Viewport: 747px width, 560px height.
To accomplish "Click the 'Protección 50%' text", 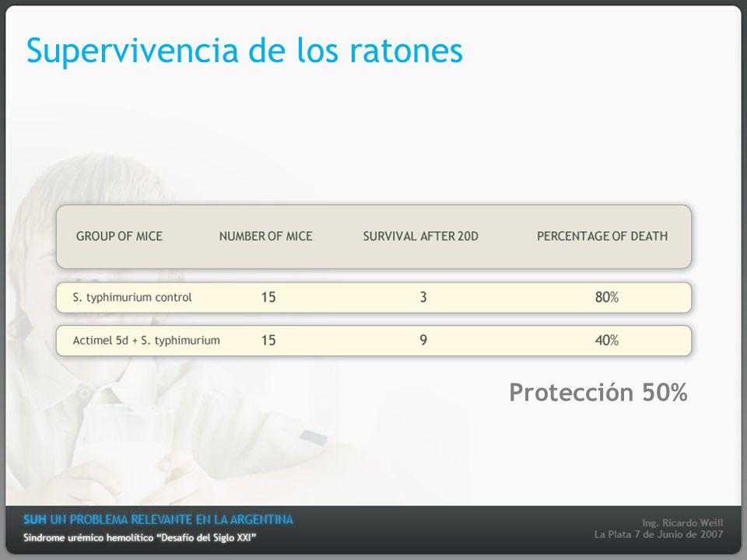I will 598,393.
